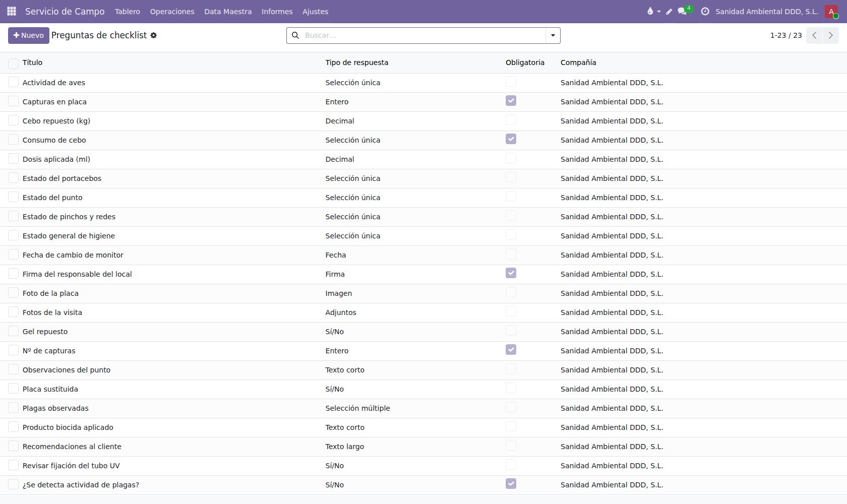Image resolution: width=847 pixels, height=504 pixels.
Task: Click the gear icon beside Preguntas de checklist
Action: [x=154, y=35]
